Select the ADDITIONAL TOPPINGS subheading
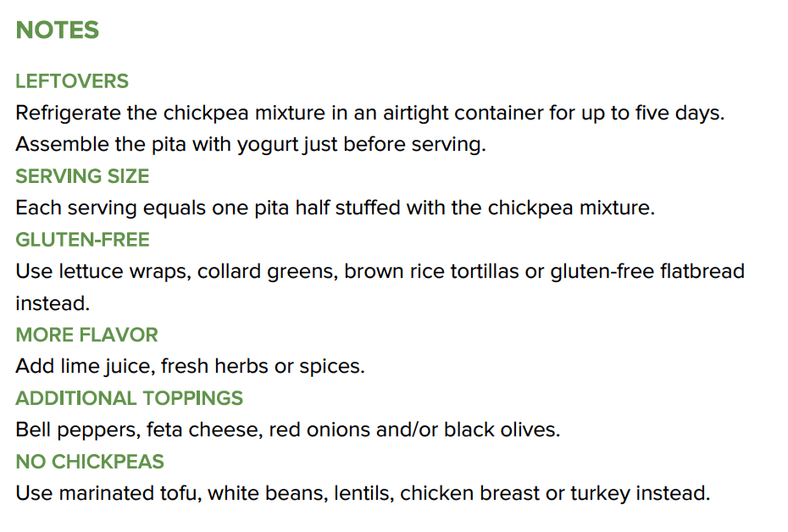 click(129, 398)
